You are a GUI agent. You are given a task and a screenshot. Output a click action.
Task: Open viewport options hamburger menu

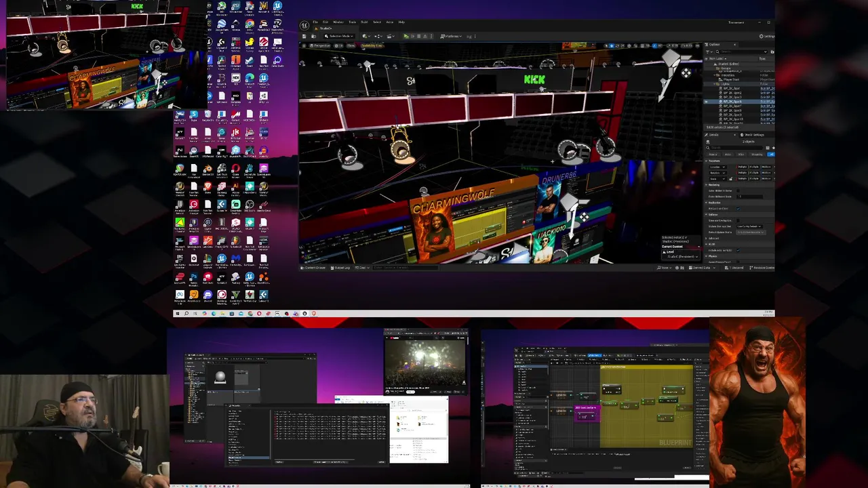(304, 45)
